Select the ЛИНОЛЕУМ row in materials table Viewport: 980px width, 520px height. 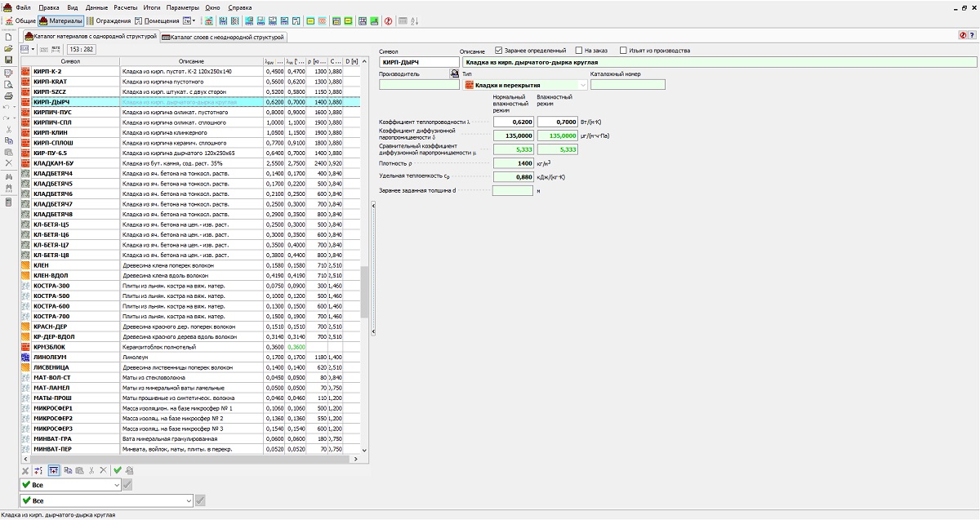coord(51,358)
